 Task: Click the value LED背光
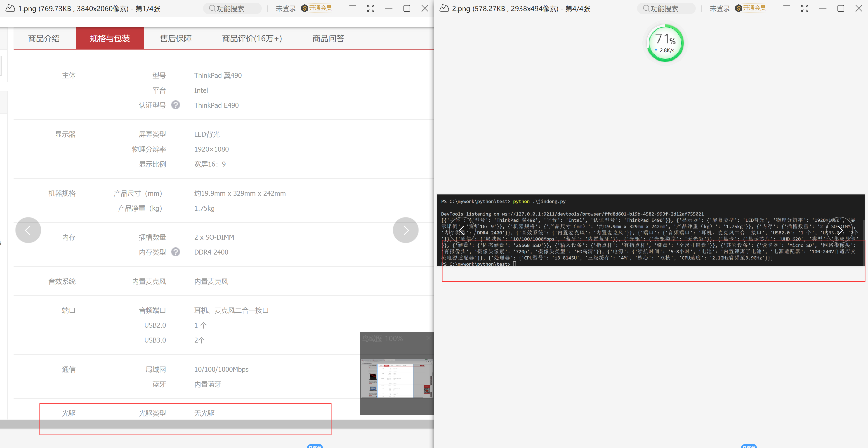tap(207, 134)
